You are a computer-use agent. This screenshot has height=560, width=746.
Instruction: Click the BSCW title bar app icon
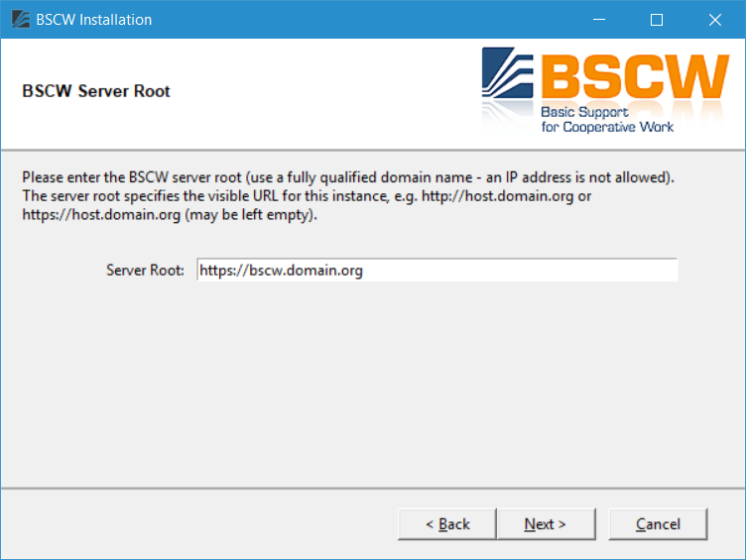(x=20, y=20)
